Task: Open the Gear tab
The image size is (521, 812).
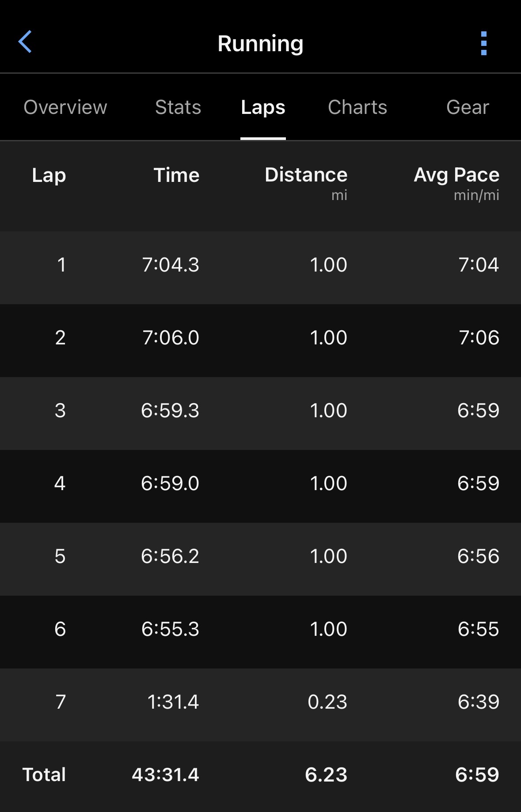Action: [468, 107]
